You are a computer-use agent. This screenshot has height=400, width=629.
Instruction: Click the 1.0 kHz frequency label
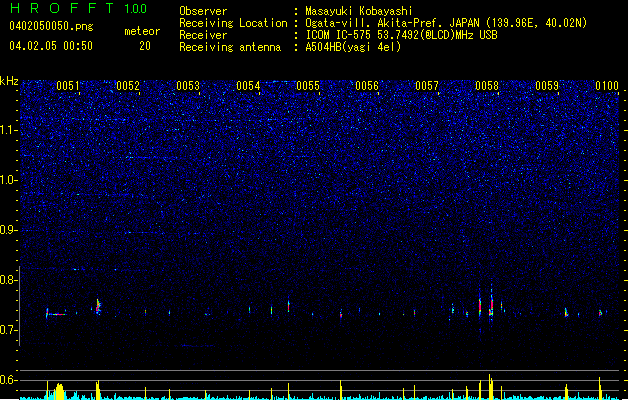pos(9,180)
